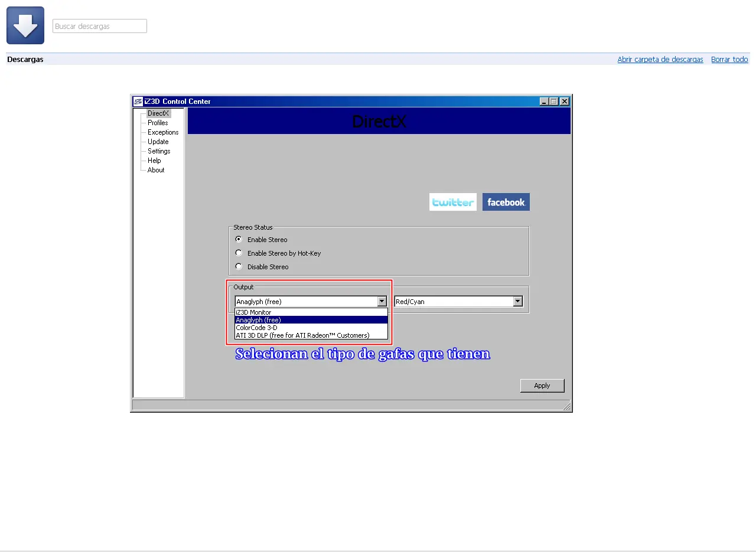Open the Abrir carpeta de descargas link
756x552 pixels.
[660, 60]
